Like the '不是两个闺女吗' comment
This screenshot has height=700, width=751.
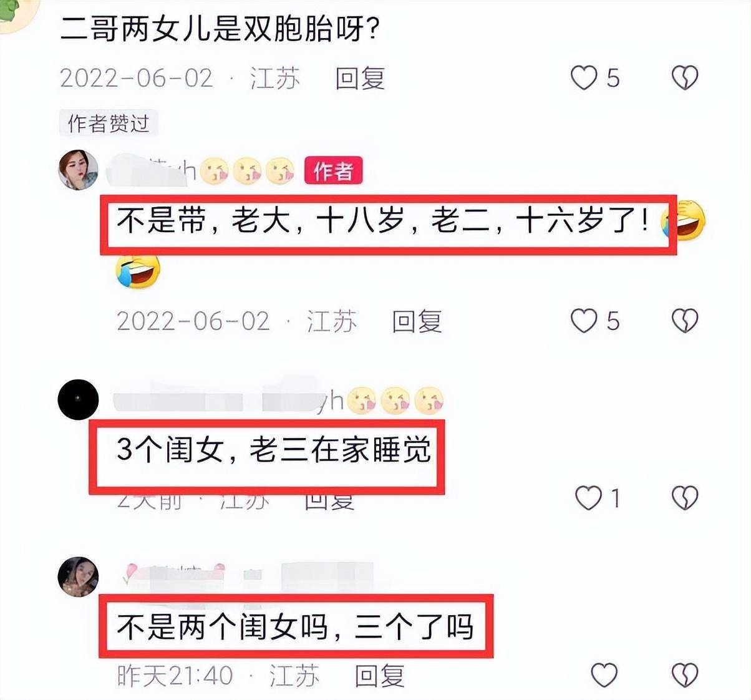click(604, 675)
